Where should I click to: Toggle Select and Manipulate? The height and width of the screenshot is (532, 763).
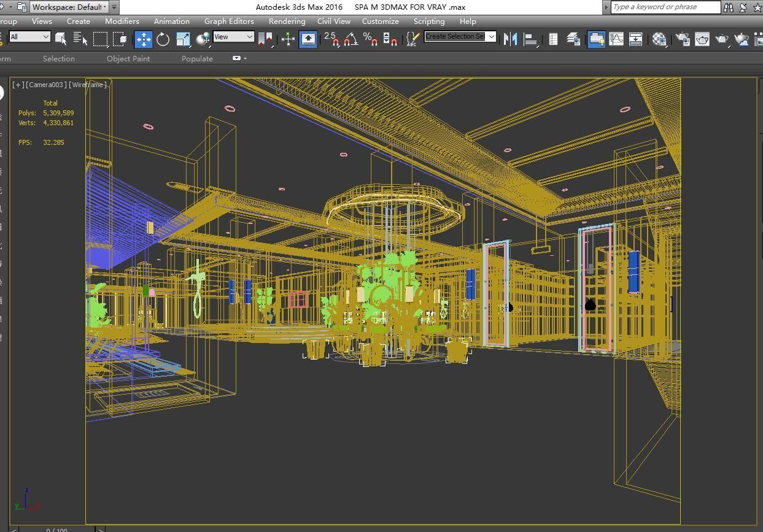(x=288, y=39)
